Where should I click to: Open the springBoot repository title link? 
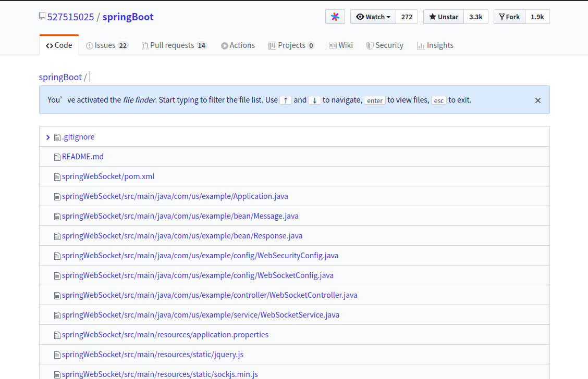tap(128, 17)
